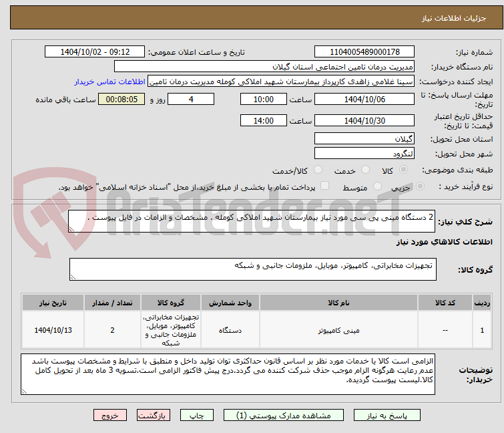The height and width of the screenshot is (433, 504).
Task: Click the نام دستگاه خریدار field
Action: (264, 67)
